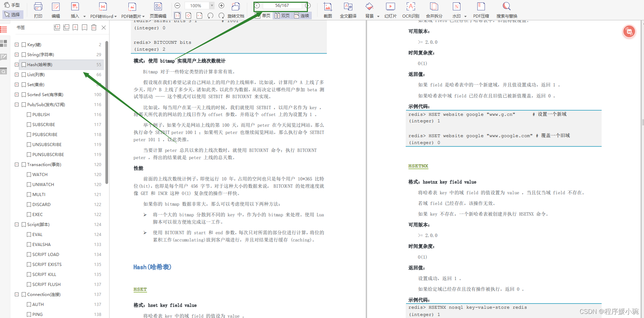Collapse the Script(脚本) bookmark node
The width and height of the screenshot is (644, 318).
17,225
